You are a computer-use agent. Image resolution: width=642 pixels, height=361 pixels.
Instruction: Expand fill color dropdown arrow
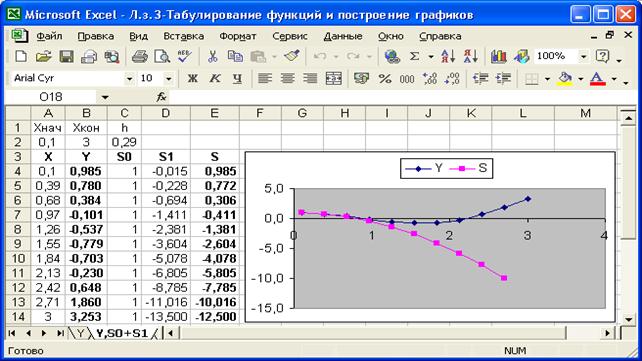click(x=581, y=78)
